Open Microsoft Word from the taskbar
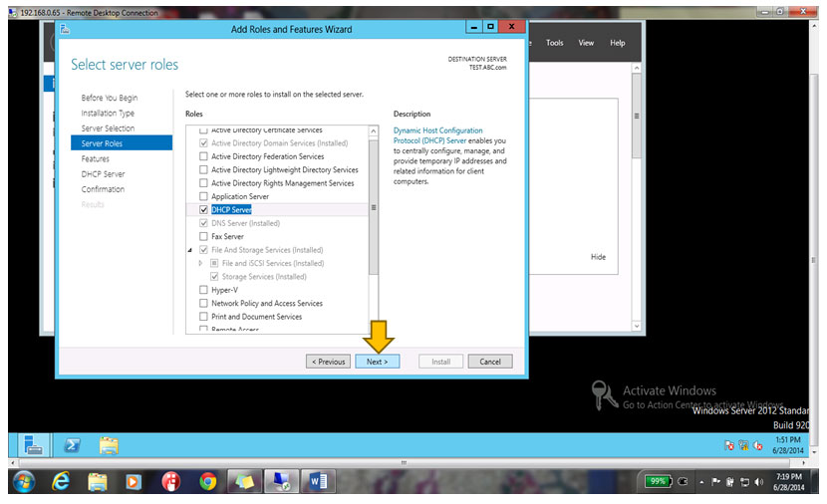This screenshot has height=504, width=827. (318, 481)
